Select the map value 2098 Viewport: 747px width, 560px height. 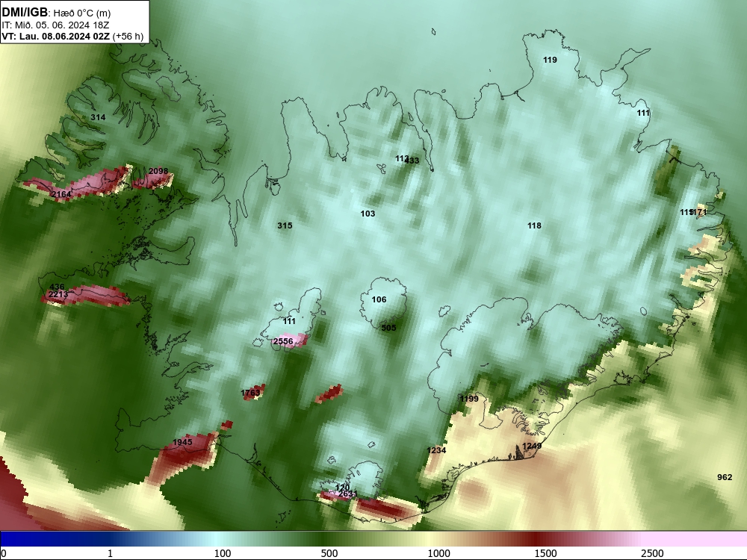point(158,171)
